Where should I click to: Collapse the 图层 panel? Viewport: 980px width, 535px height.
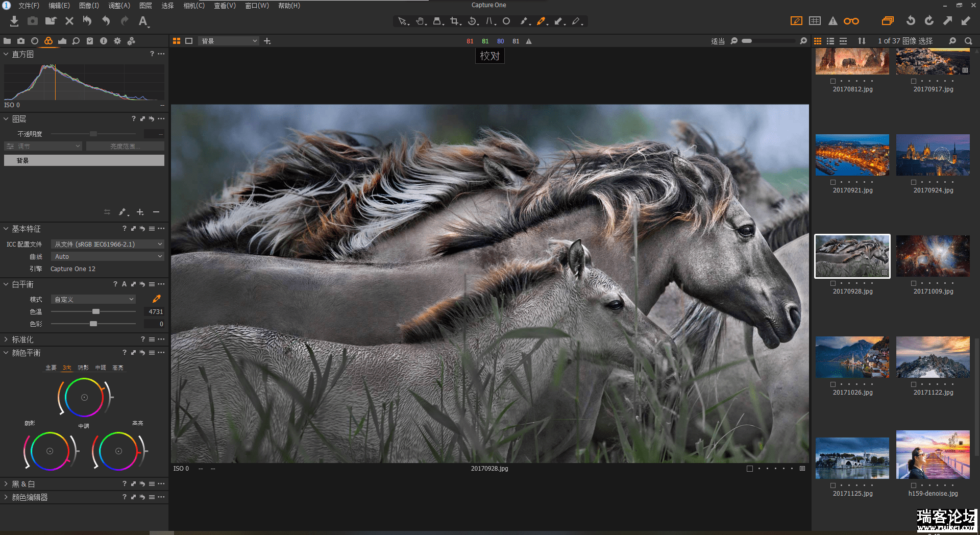click(x=6, y=119)
